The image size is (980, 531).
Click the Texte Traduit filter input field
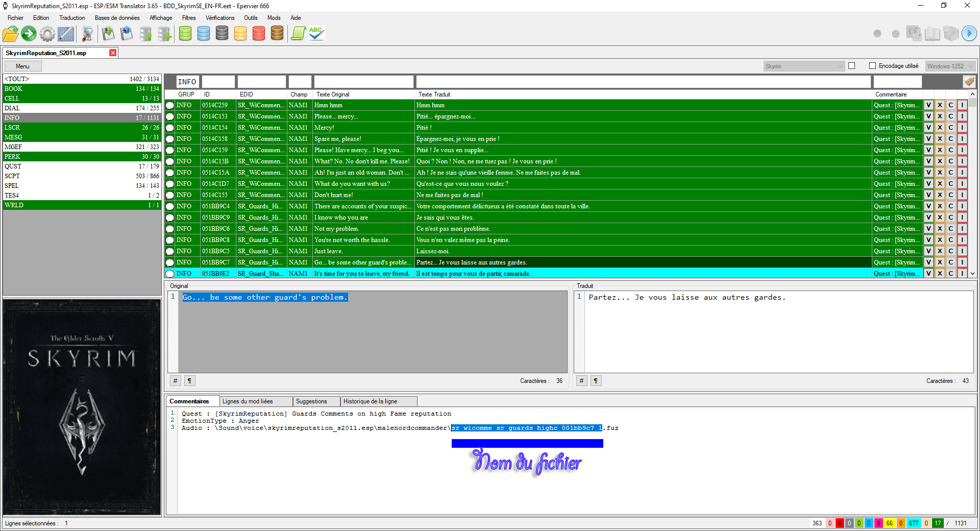click(643, 82)
